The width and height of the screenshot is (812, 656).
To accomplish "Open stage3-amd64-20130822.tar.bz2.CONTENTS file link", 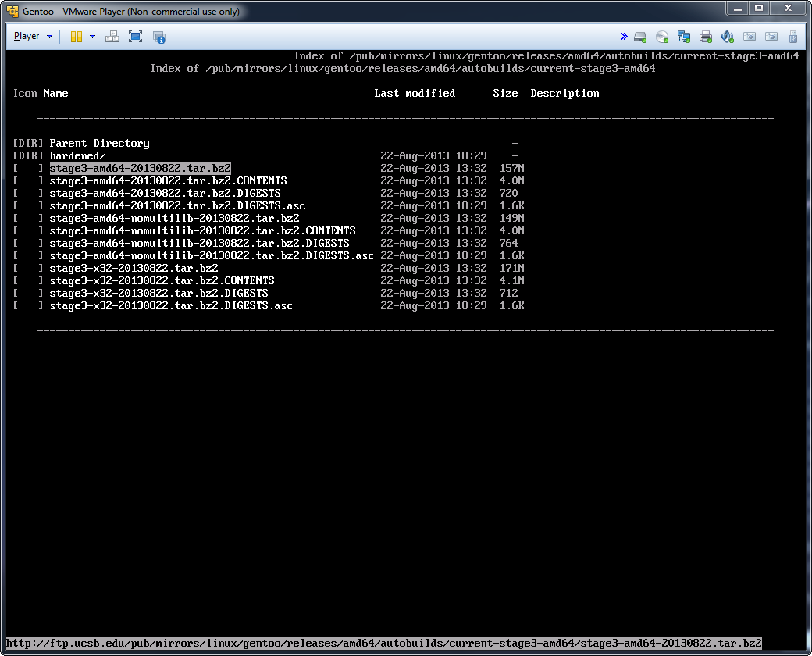I will 169,181.
